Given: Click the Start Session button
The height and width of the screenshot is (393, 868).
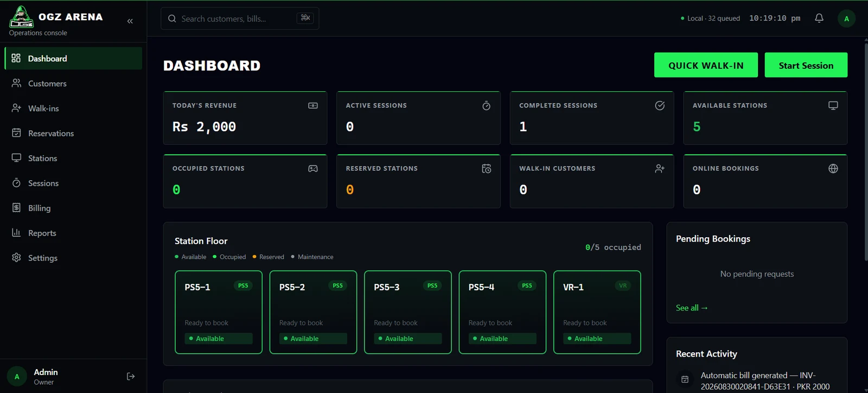Looking at the screenshot, I should 806,65.
